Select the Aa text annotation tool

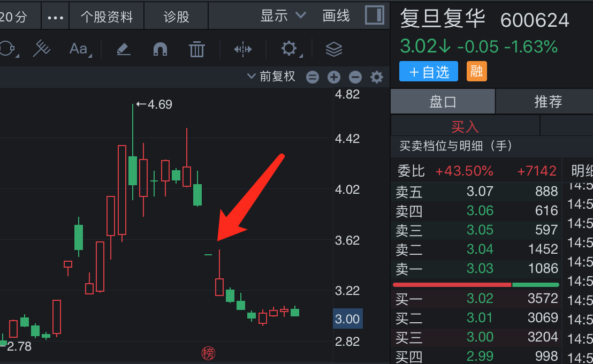[x=79, y=49]
